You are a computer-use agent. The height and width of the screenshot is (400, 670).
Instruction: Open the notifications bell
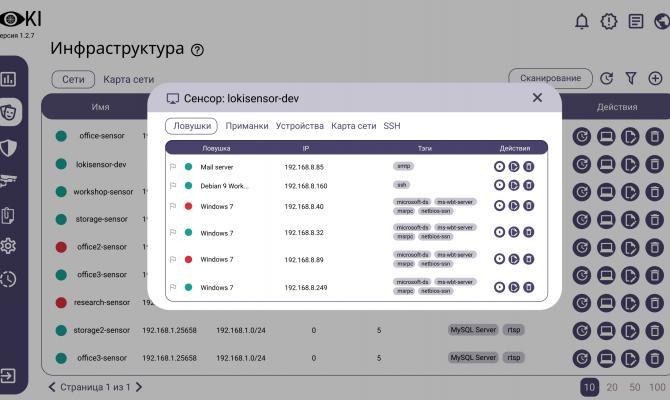(x=582, y=21)
